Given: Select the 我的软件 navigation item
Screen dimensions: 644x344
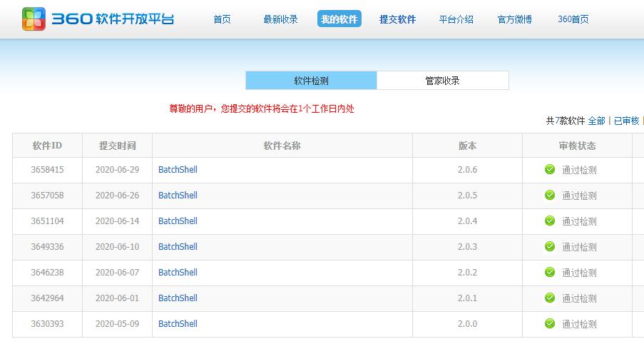Looking at the screenshot, I should click(x=339, y=19).
